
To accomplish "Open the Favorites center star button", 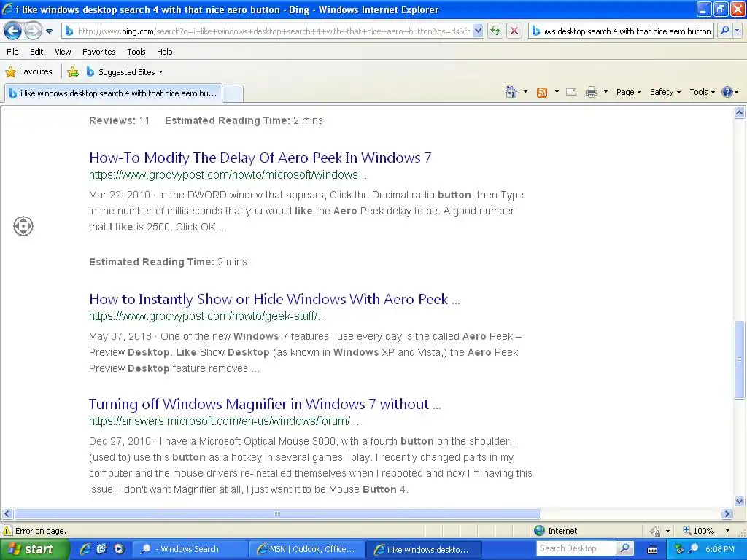I will 28,72.
